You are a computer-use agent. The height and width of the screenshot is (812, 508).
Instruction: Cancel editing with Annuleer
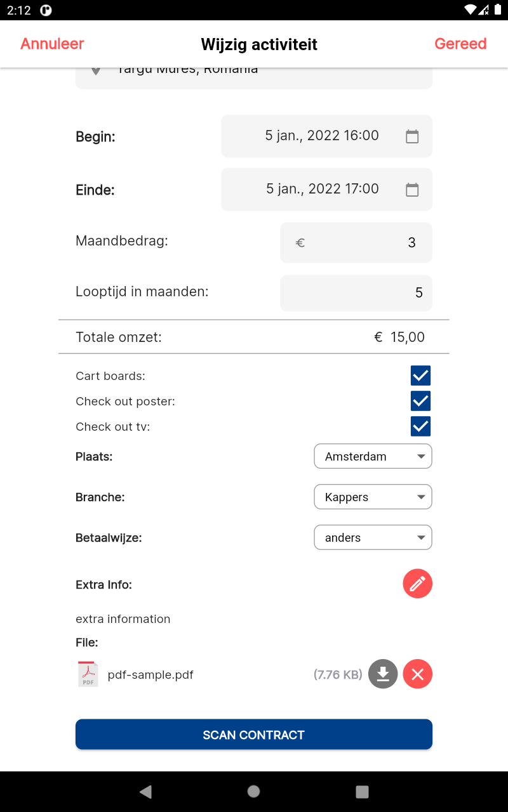point(53,44)
